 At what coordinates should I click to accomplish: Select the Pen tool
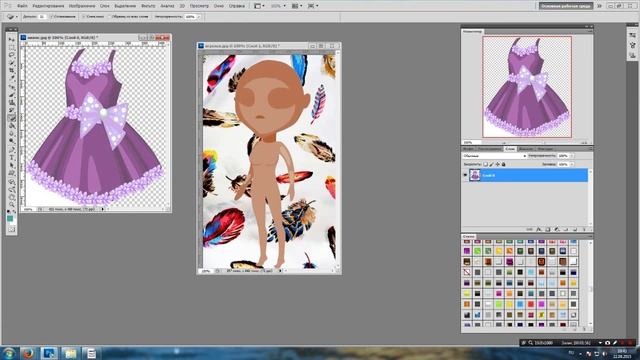coord(11,149)
